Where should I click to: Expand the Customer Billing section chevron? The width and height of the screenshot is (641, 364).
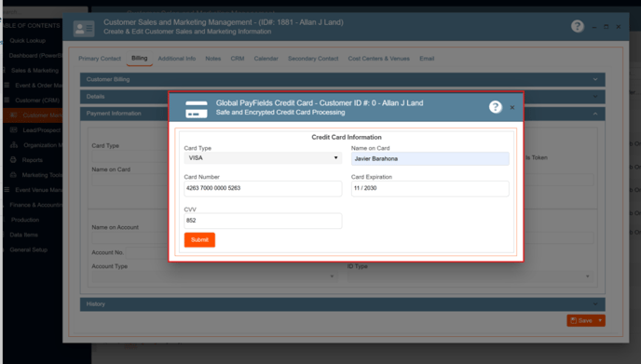[x=595, y=79]
